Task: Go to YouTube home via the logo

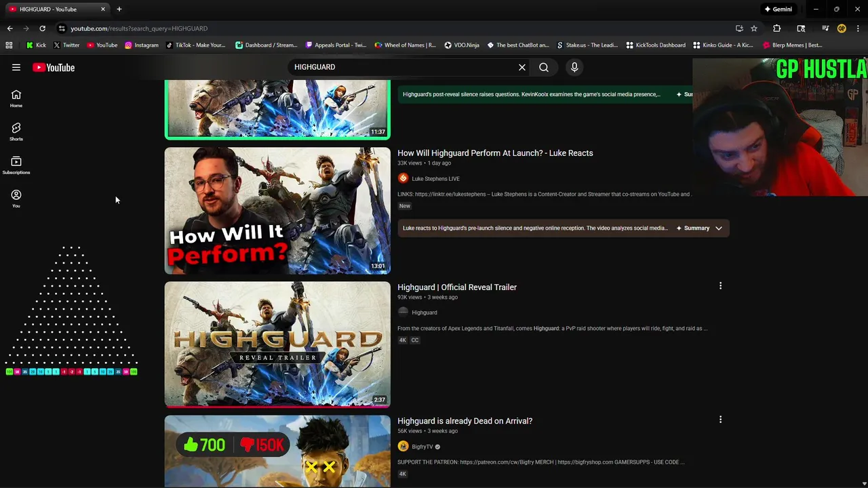Action: click(x=54, y=68)
